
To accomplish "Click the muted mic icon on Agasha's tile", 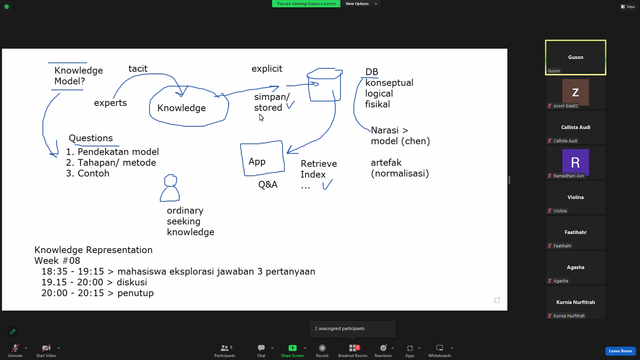I will pos(550,281).
